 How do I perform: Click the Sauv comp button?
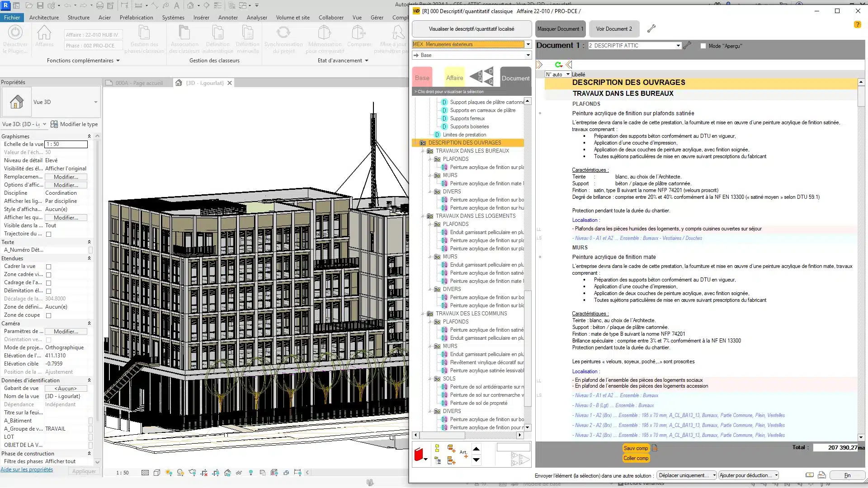coord(636,448)
